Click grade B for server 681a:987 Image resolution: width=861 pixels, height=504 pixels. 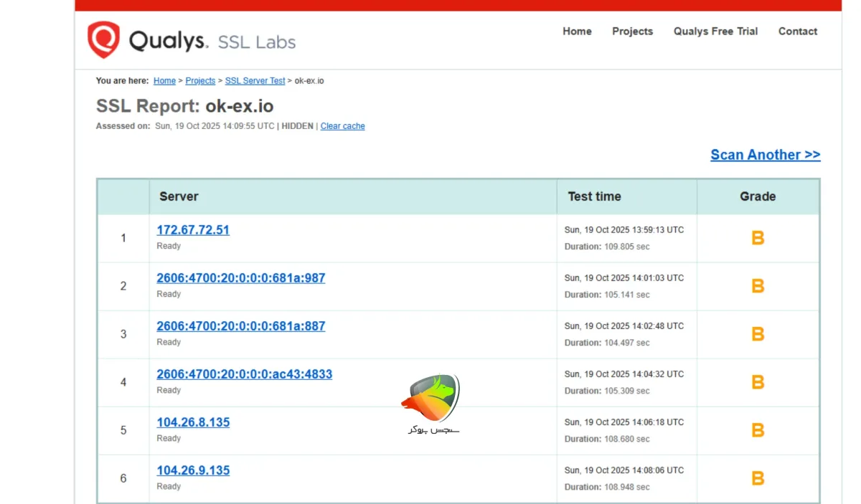point(758,286)
